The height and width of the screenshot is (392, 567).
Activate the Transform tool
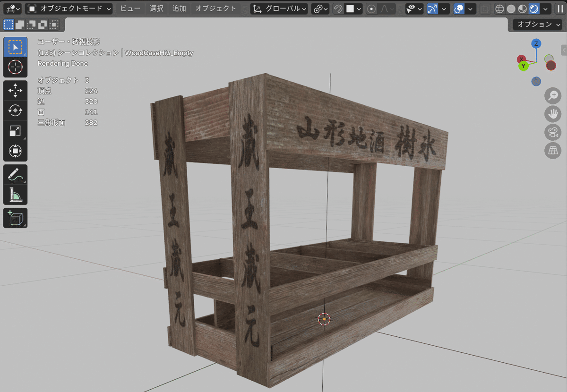point(15,151)
